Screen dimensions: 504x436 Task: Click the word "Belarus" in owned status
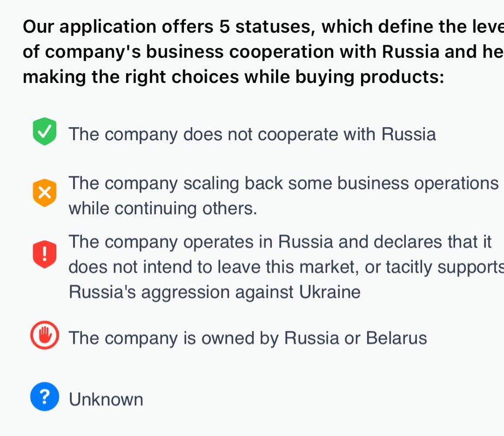[x=397, y=338]
